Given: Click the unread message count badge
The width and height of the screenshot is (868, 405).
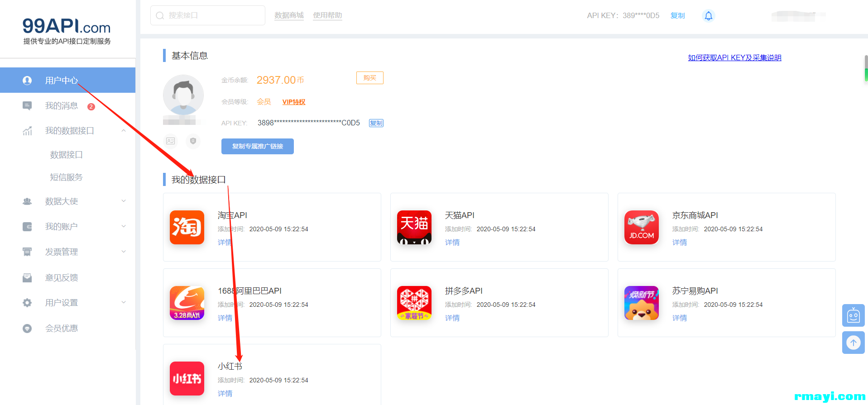Looking at the screenshot, I should pyautogui.click(x=91, y=107).
